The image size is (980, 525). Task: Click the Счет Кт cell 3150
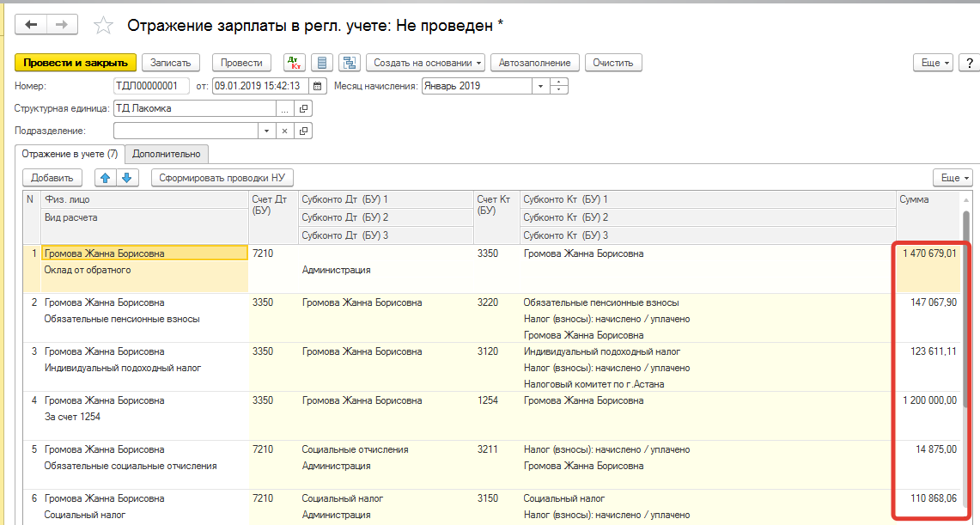pos(488,498)
